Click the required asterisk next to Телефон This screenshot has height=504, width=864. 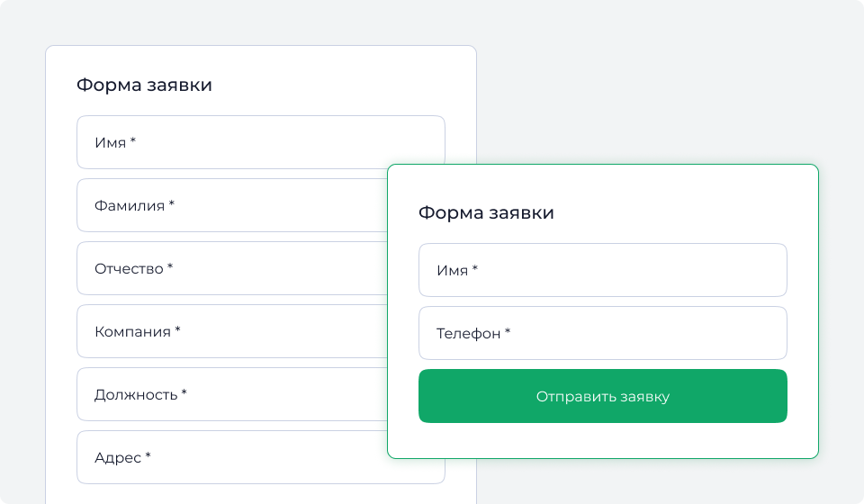click(508, 333)
